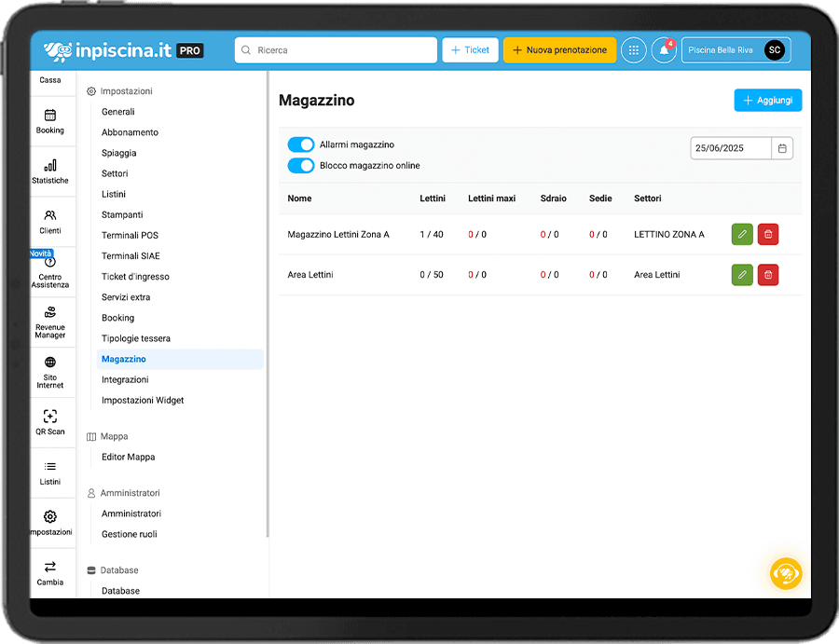Open the apps grid icon

pyautogui.click(x=633, y=50)
